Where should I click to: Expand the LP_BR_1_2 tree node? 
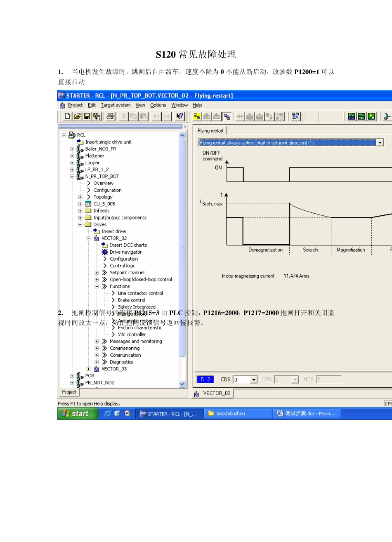tap(72, 170)
